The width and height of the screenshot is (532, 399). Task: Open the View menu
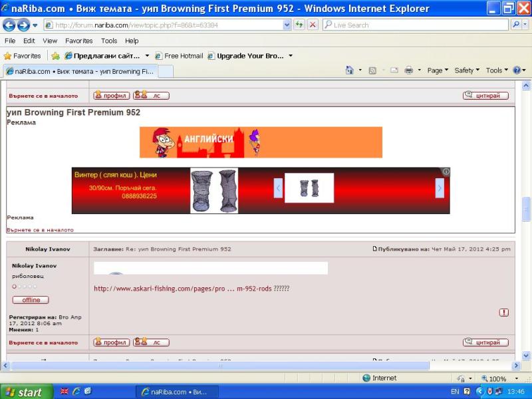50,41
